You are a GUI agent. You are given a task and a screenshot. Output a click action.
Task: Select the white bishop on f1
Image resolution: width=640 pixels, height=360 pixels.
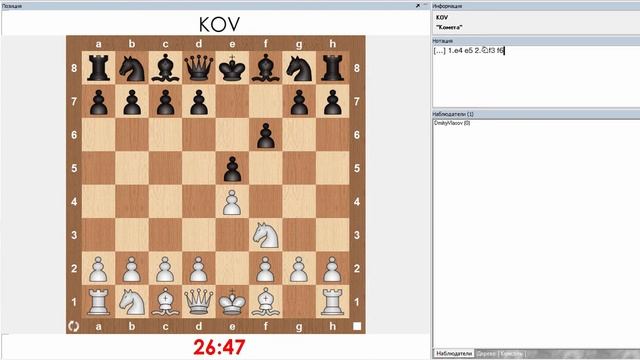point(266,302)
